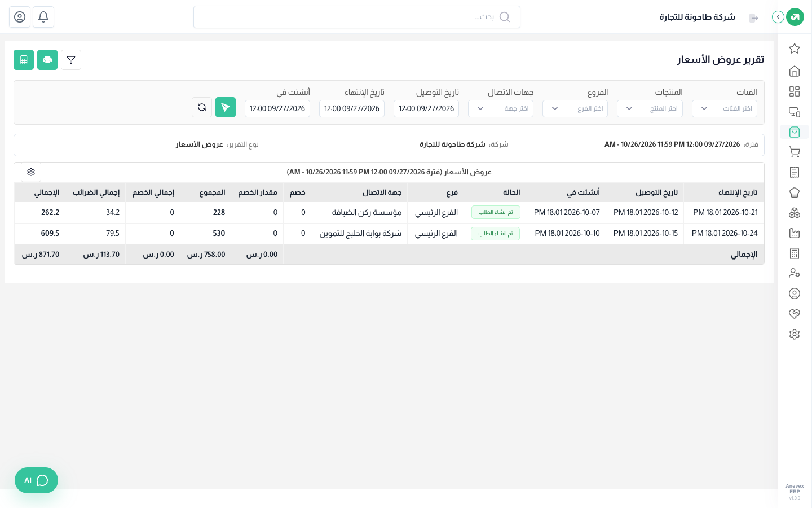Select the shopping bag sales icon
Image resolution: width=812 pixels, height=508 pixels.
[795, 132]
